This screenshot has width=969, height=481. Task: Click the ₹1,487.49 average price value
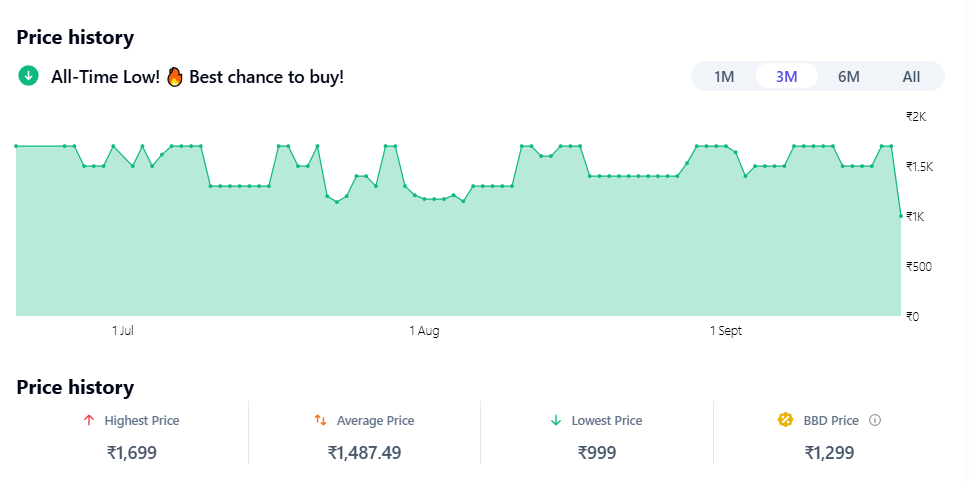[364, 453]
